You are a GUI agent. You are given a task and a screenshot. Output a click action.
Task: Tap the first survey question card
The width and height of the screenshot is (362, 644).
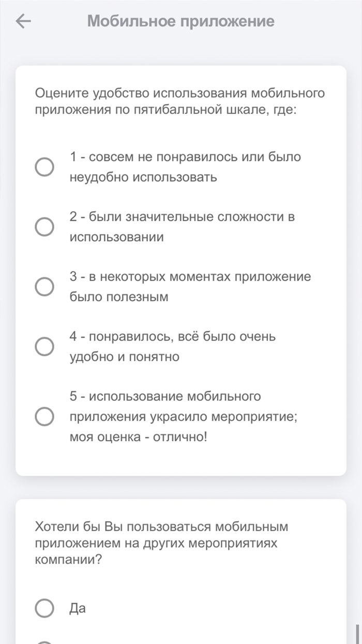pyautogui.click(x=181, y=269)
